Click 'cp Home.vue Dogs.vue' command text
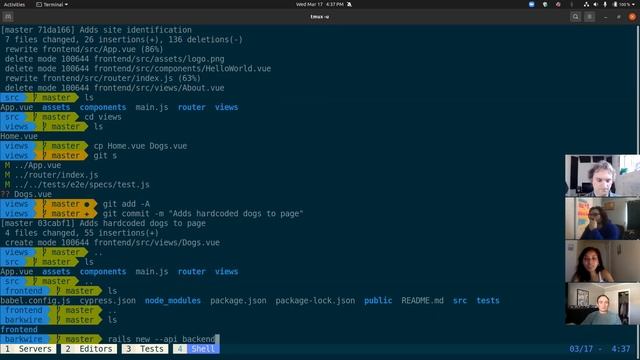The height and width of the screenshot is (360, 640). tap(140, 146)
